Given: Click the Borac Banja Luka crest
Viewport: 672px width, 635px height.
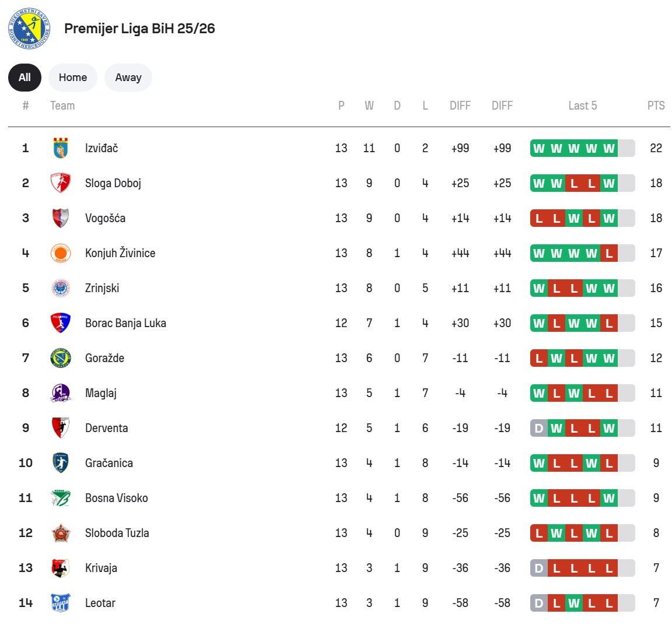Looking at the screenshot, I should 61,323.
